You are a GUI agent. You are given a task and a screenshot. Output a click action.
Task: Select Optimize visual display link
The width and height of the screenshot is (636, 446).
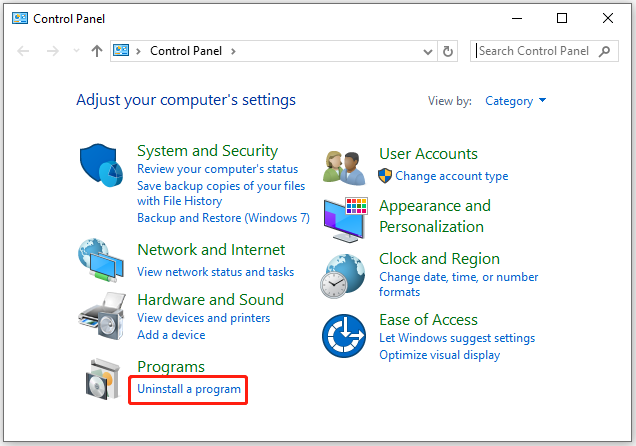click(x=439, y=355)
